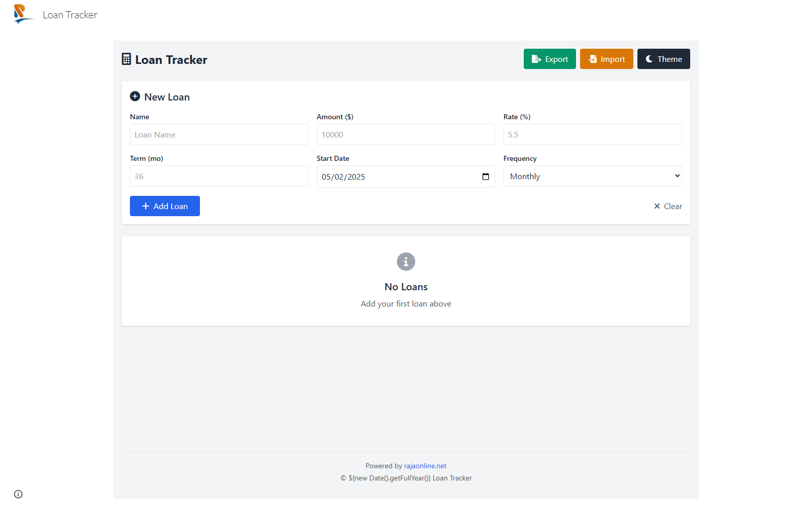Click the 'Add your first loan above' text
The image size is (812, 511).
point(406,303)
